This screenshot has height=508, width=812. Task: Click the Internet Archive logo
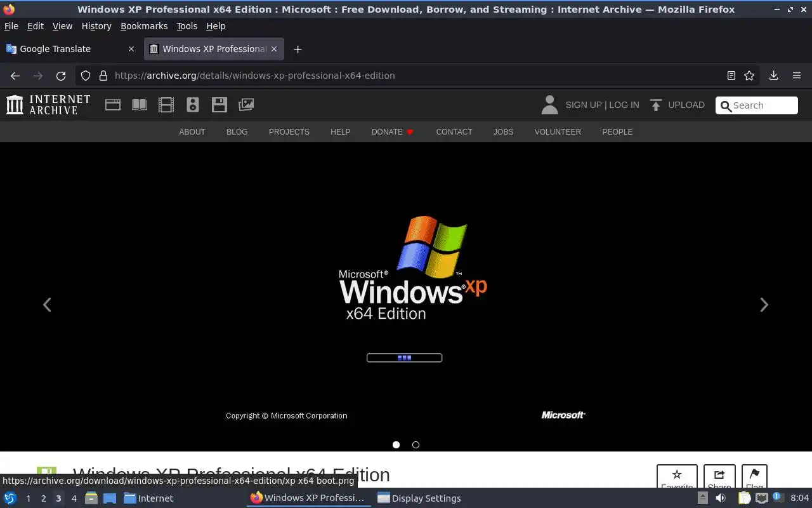(x=48, y=105)
